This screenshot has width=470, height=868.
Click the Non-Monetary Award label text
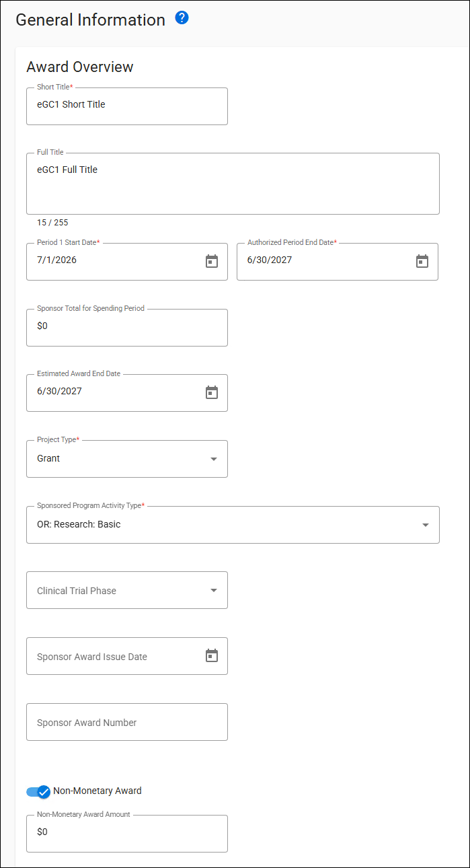coord(97,791)
